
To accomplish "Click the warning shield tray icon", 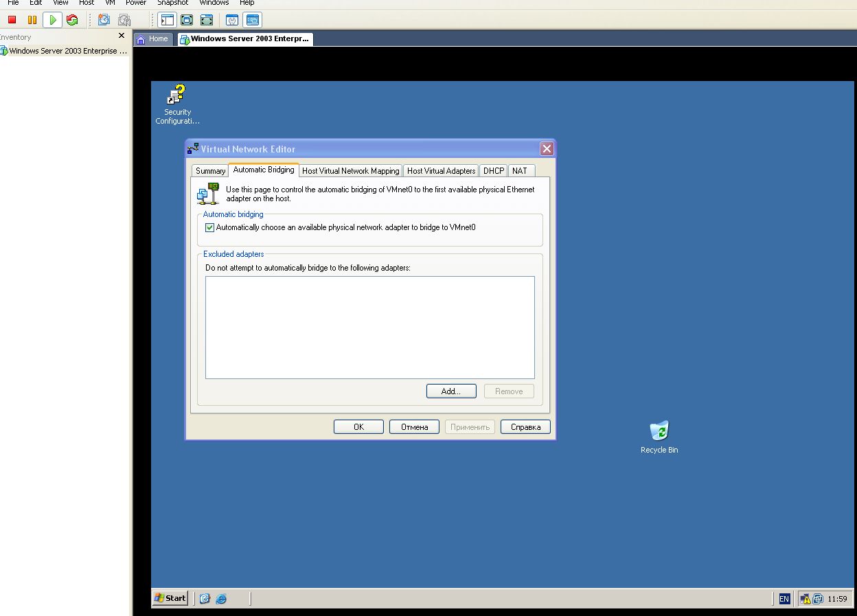I will pos(805,599).
